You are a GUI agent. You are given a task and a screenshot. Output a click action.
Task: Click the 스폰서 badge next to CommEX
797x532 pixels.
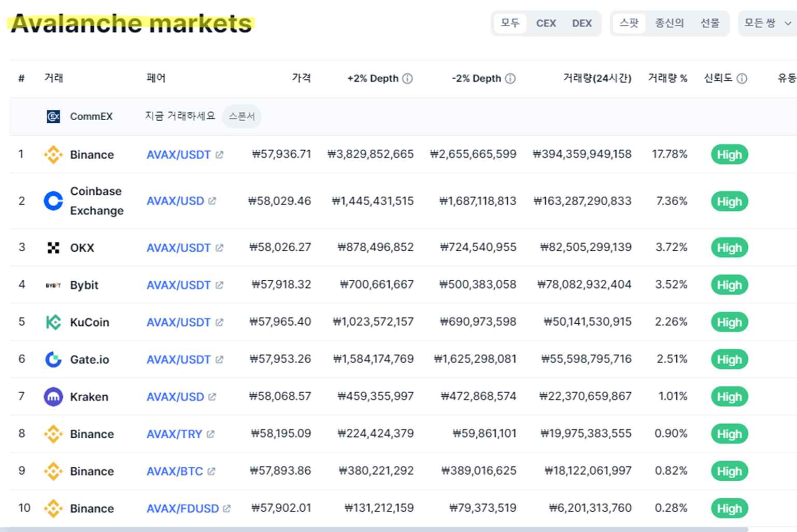click(x=241, y=116)
